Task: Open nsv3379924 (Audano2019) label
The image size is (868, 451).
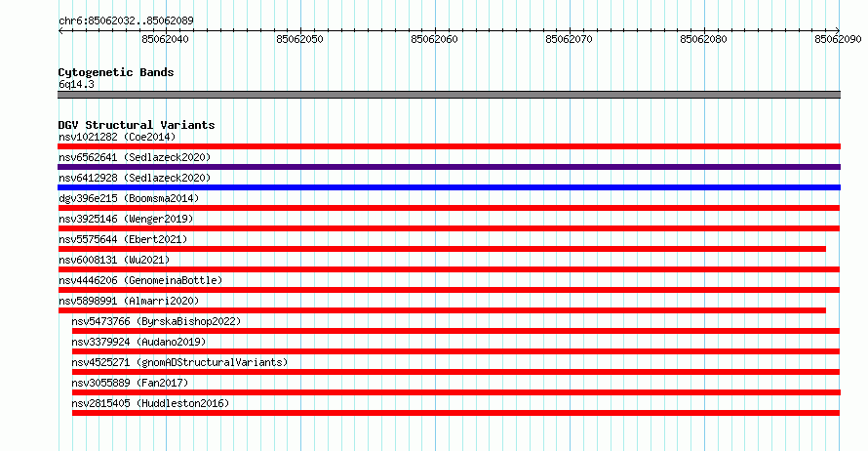Action: pyautogui.click(x=138, y=342)
